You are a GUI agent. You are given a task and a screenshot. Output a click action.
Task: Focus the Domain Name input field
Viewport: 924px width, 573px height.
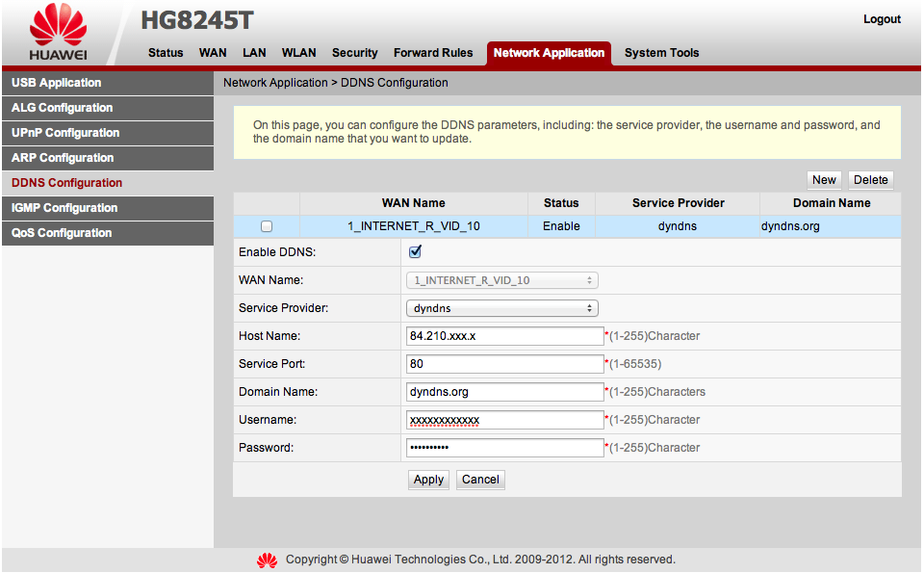tap(505, 392)
